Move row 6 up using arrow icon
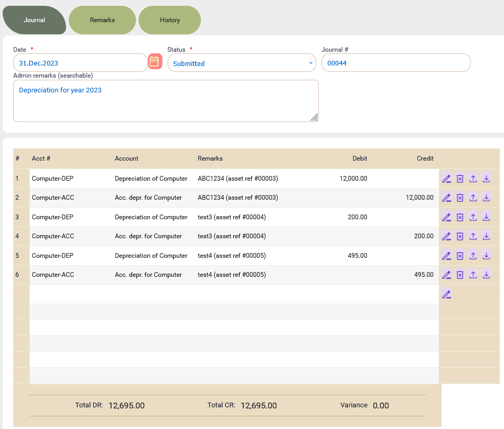Image resolution: width=504 pixels, height=429 pixels. (x=473, y=275)
